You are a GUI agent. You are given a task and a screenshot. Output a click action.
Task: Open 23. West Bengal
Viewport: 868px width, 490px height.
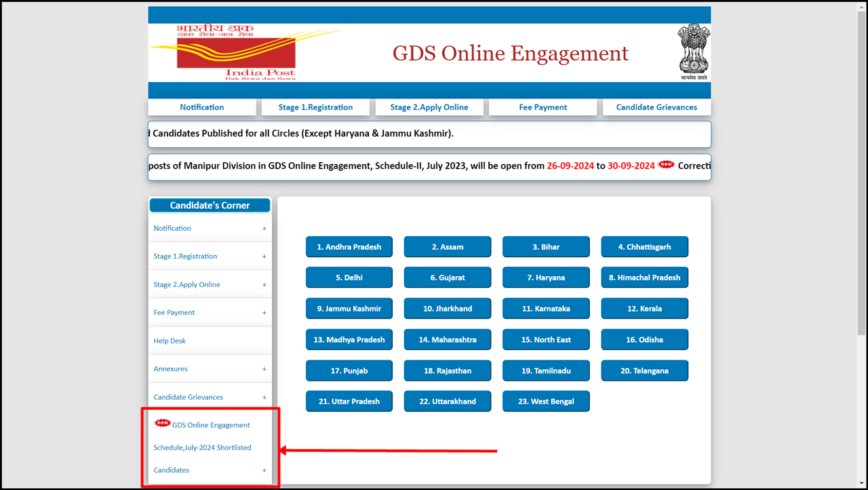point(546,401)
